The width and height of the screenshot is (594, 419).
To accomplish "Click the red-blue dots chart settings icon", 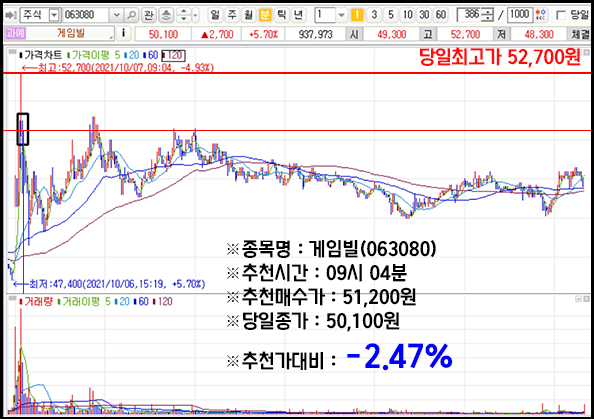I will tap(541, 15).
